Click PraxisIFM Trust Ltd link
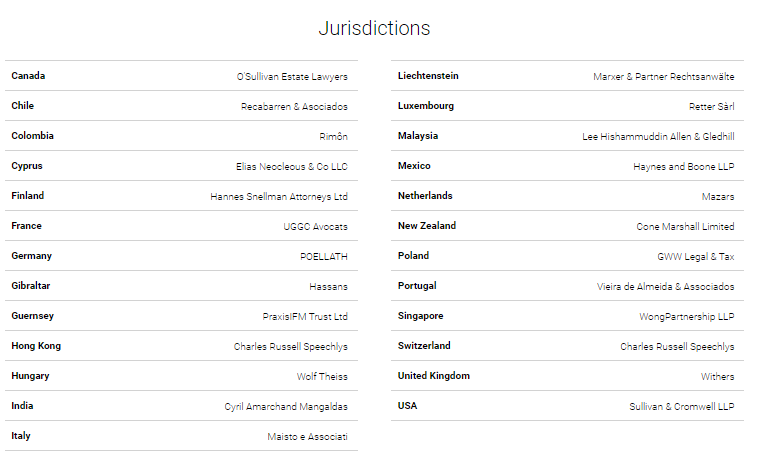This screenshot has width=770, height=465. click(x=305, y=316)
